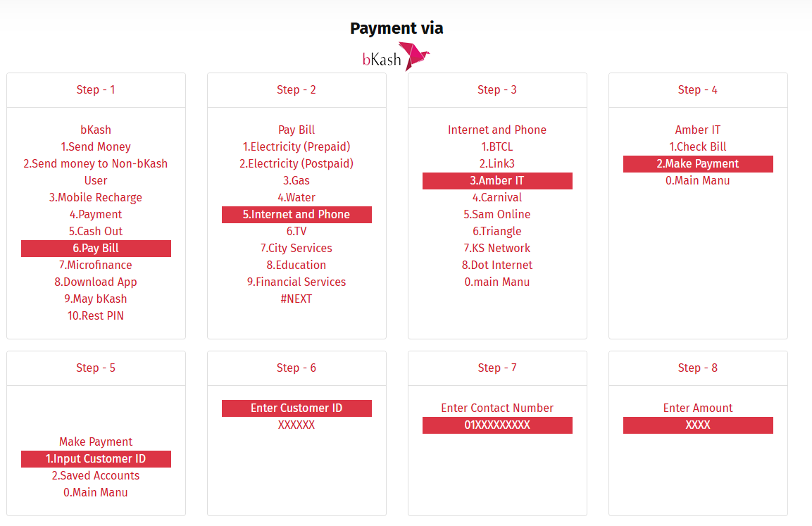Select 3.Amber IT provider entry

497,181
